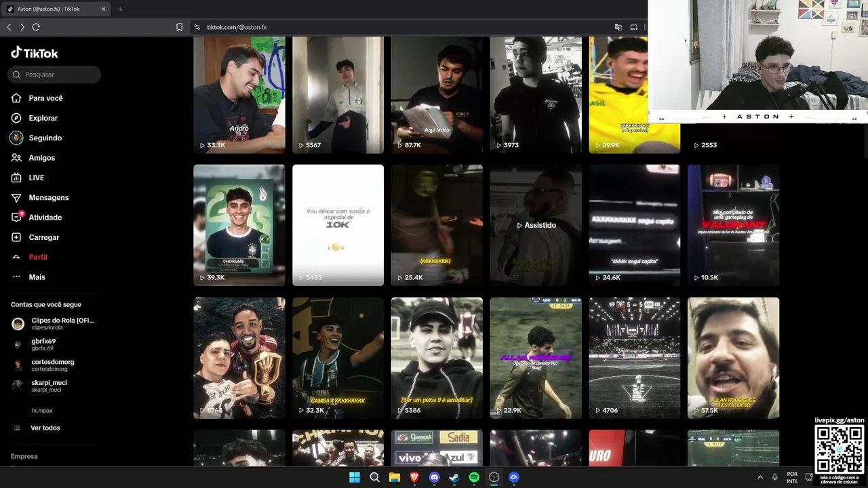Open the video with 22.9K views
Image resolution: width=868 pixels, height=488 pixels.
click(536, 358)
